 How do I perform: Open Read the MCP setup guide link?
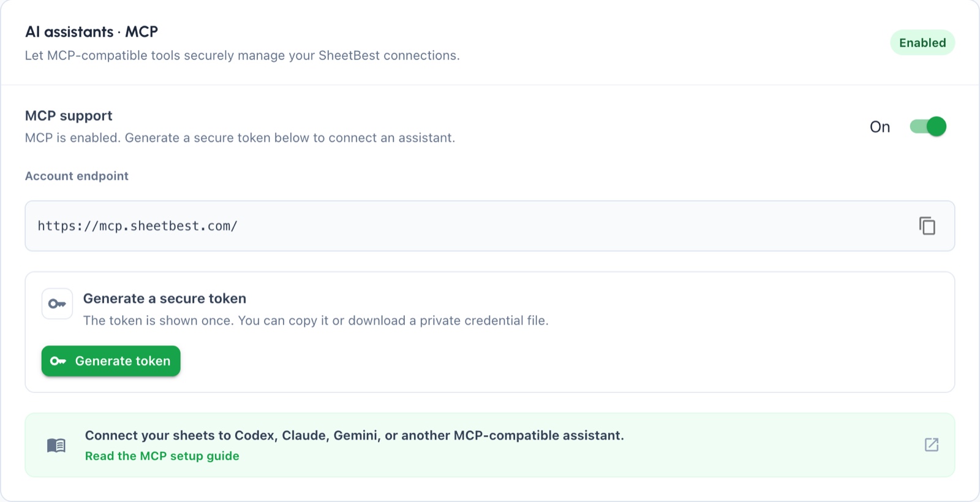(162, 456)
